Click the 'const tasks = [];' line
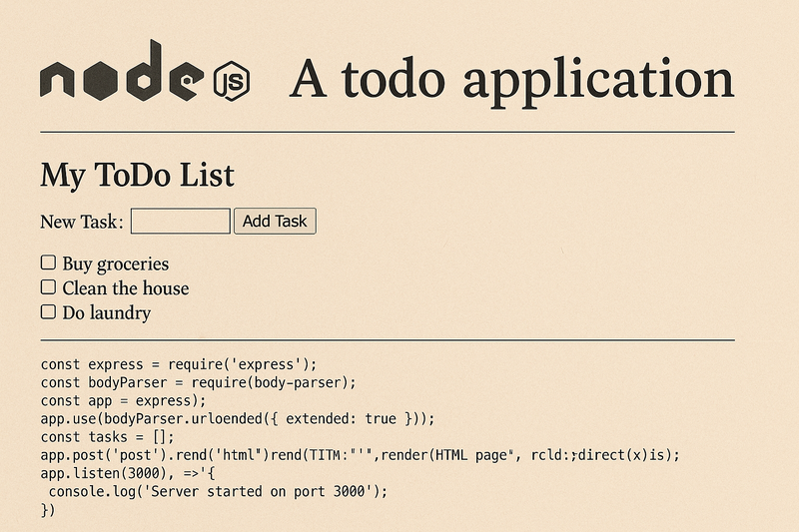 click(108, 437)
